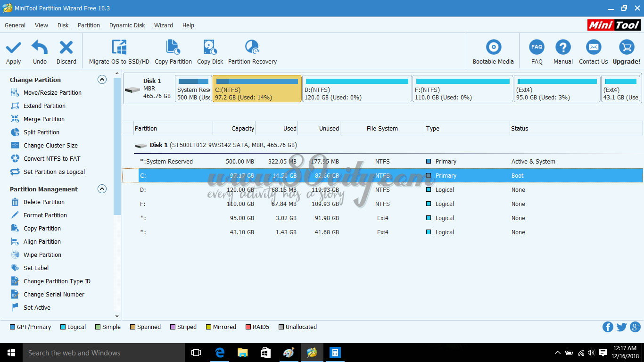The image size is (644, 362).
Task: Collapse the Change Partition section
Action: pos(102,80)
